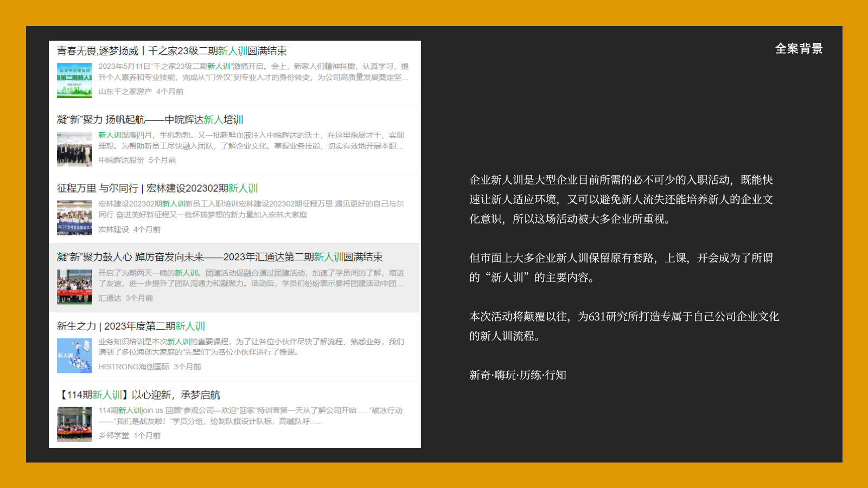Select the "征程万里 与尔同行 | 宏林建设202302期新人训" title

[157, 189]
